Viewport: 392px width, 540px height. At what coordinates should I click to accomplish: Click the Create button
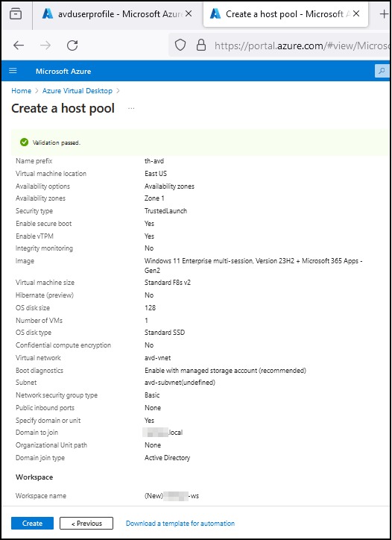(x=32, y=523)
